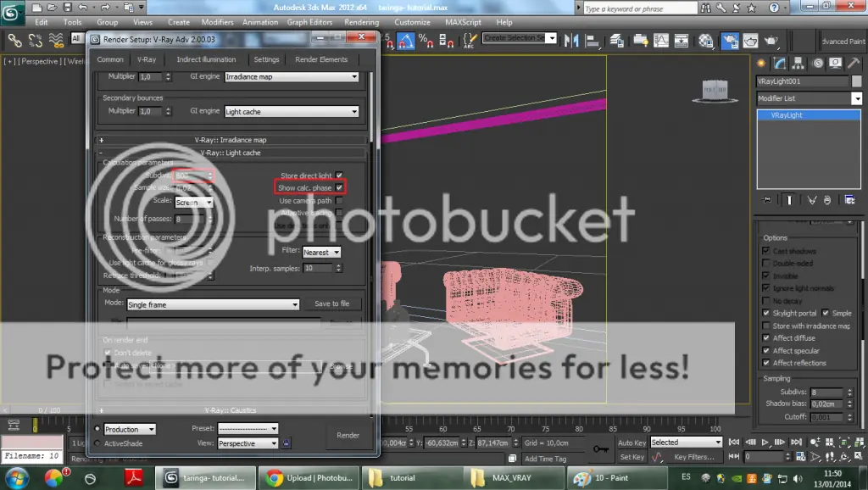Click the Selection Lock key icon
Screen dimensions: 868x490
point(601,449)
